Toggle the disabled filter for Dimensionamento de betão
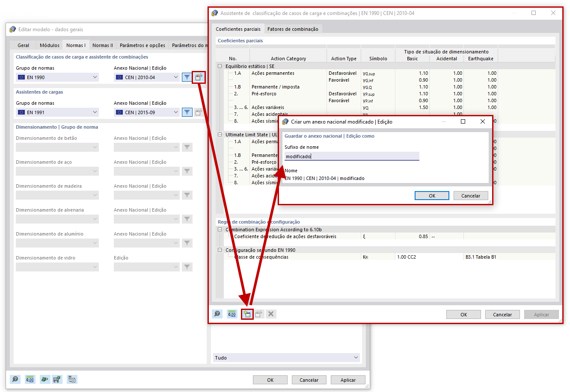570x392 pixels. click(x=187, y=147)
